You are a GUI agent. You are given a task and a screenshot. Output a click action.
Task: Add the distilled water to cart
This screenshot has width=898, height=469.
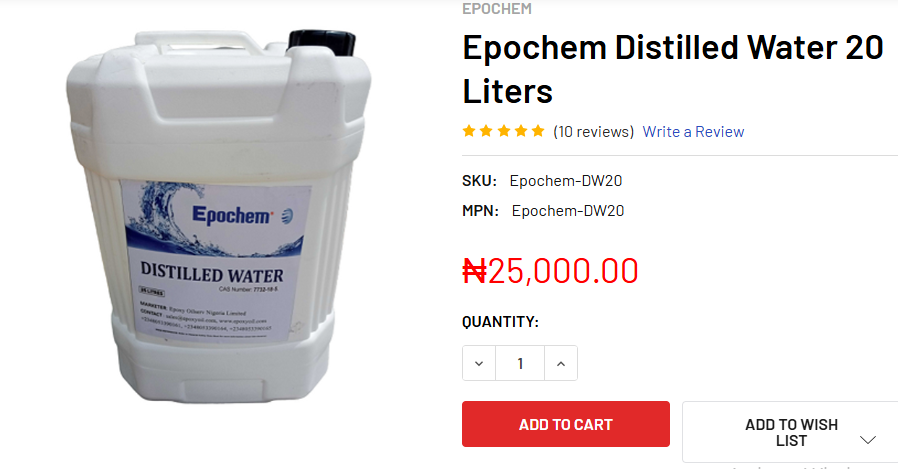click(566, 424)
